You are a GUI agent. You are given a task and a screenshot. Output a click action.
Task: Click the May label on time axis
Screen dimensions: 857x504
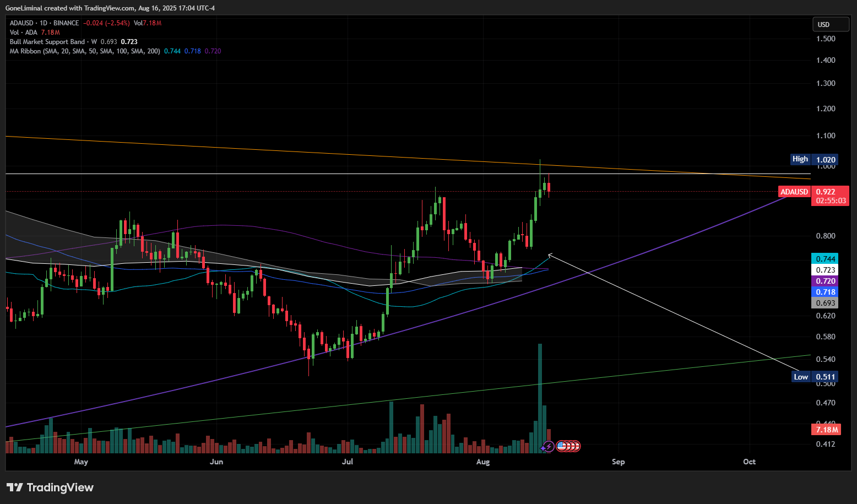tap(81, 462)
